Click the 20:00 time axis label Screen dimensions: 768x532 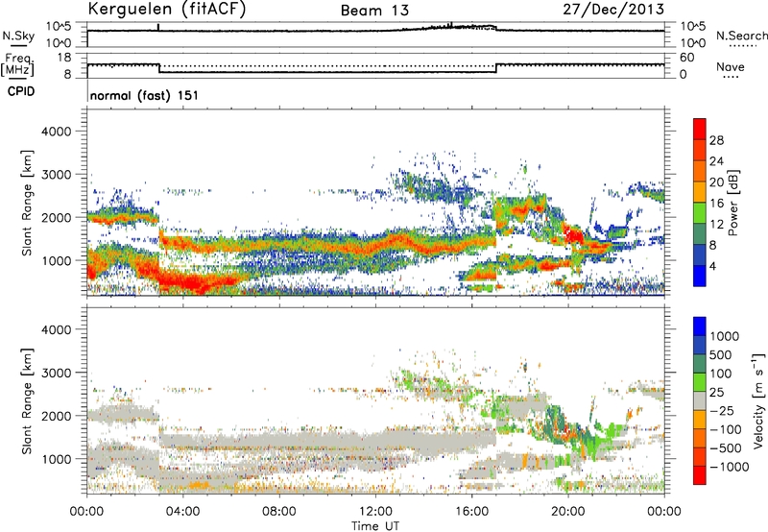567,512
